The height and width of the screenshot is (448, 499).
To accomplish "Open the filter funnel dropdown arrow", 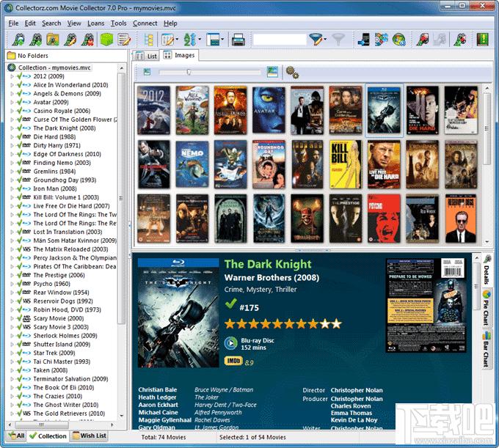I will [x=325, y=40].
